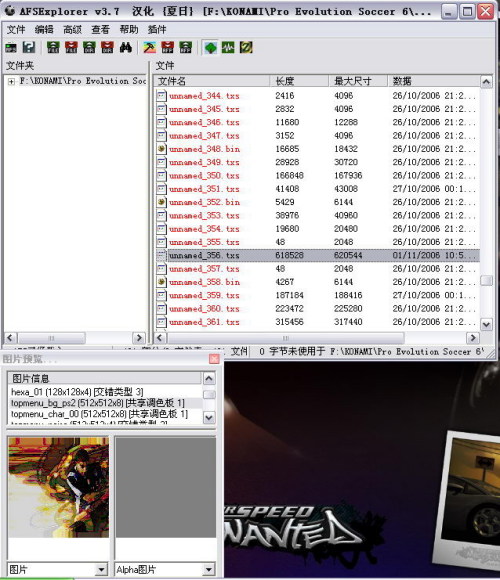Click the file list vertical scroll thumb
Viewport: 500px width, 580px height.
tap(486, 281)
